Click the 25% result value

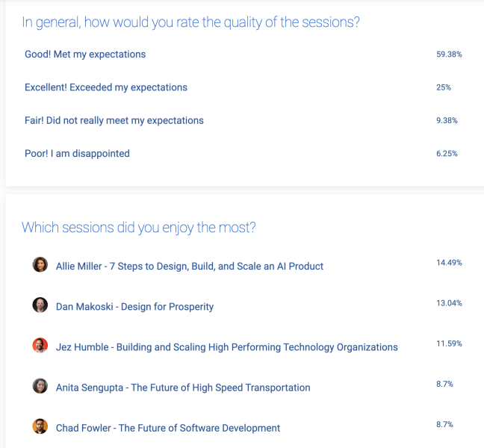[x=444, y=87]
